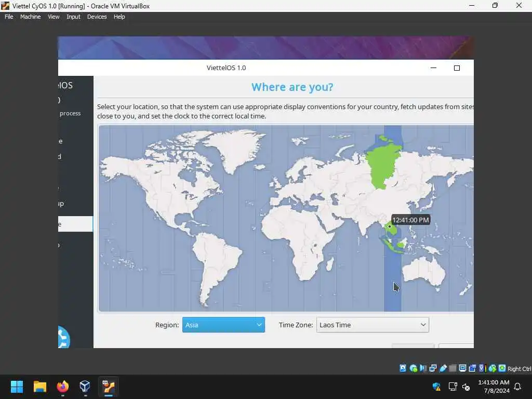Open the Machine menu
Image resolution: width=532 pixels, height=399 pixels.
pyautogui.click(x=30, y=17)
